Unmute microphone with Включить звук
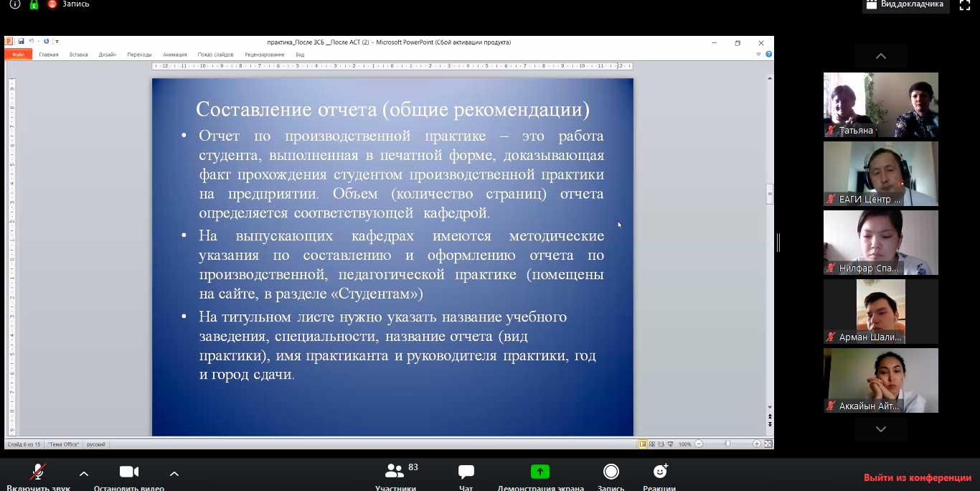980x491 pixels. point(38,473)
